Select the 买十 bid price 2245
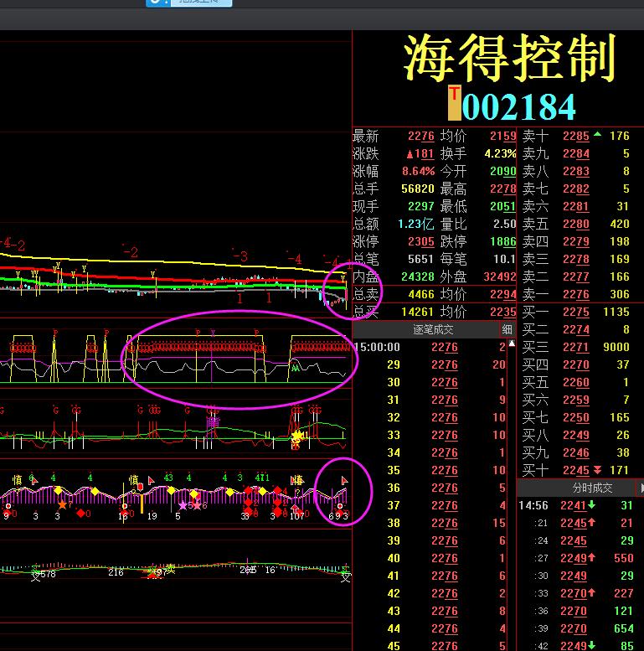Viewport: 644px width, 651px height. [576, 470]
